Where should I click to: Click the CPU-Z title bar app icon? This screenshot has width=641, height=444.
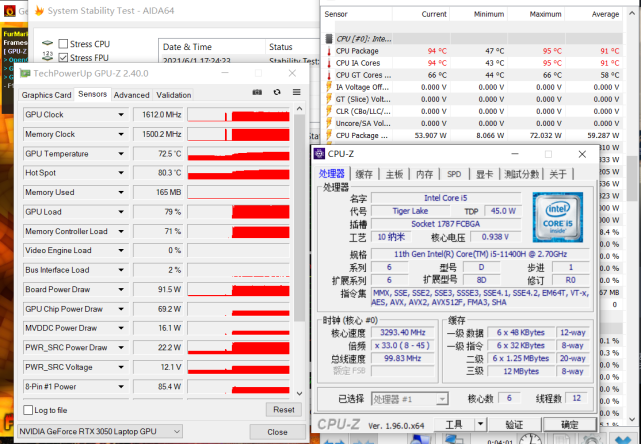(x=319, y=154)
